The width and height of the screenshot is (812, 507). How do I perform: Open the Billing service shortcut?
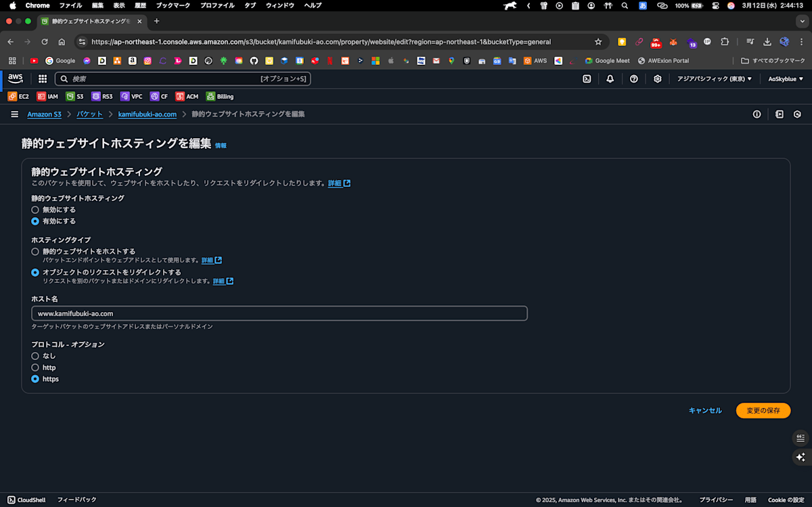[220, 96]
